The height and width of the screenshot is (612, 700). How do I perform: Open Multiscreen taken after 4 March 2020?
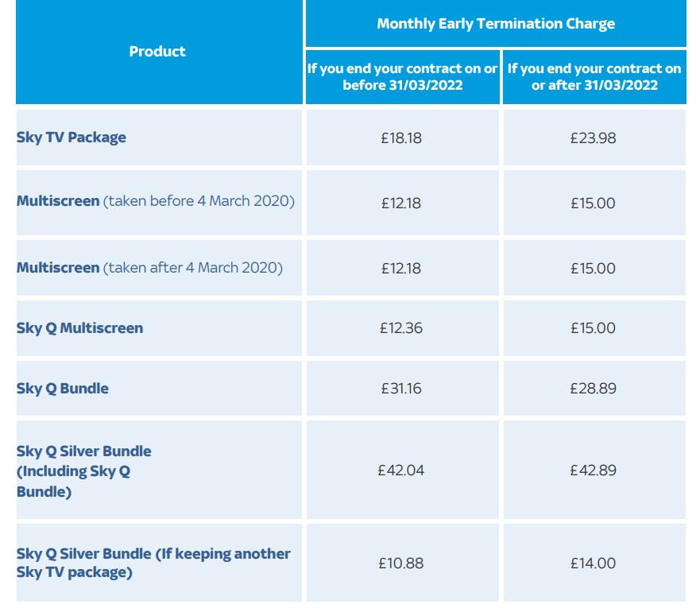click(x=149, y=268)
